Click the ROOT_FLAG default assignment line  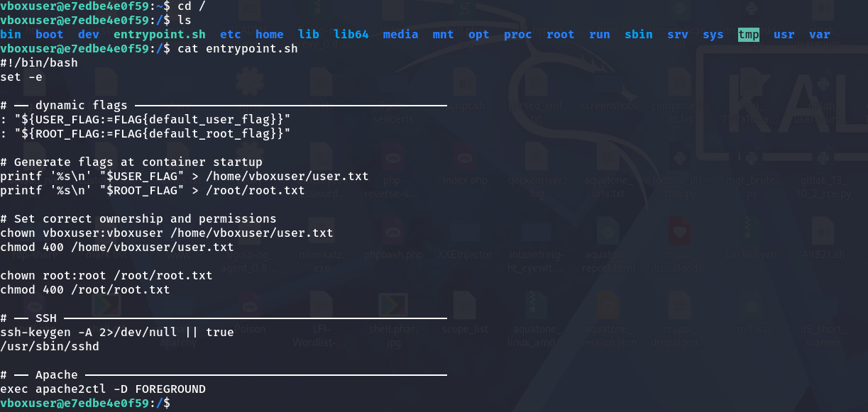click(145, 133)
